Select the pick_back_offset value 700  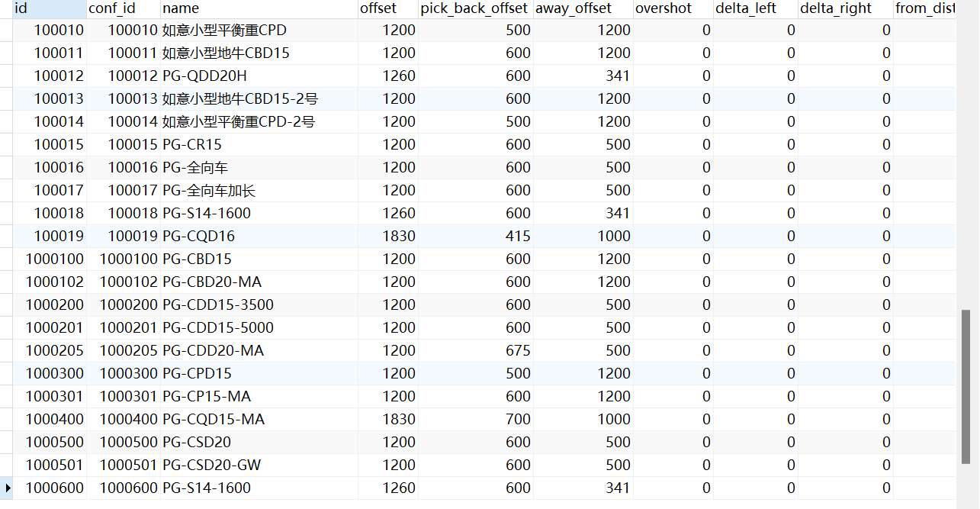click(x=476, y=419)
